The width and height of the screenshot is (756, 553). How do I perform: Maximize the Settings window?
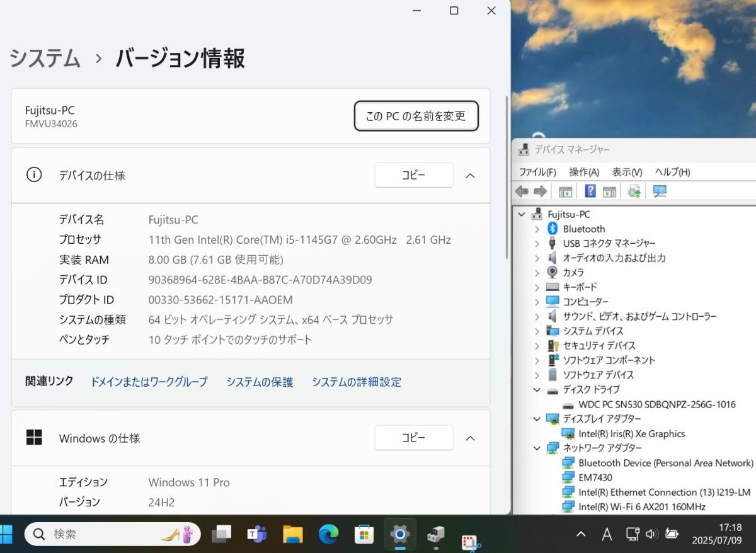[x=454, y=11]
